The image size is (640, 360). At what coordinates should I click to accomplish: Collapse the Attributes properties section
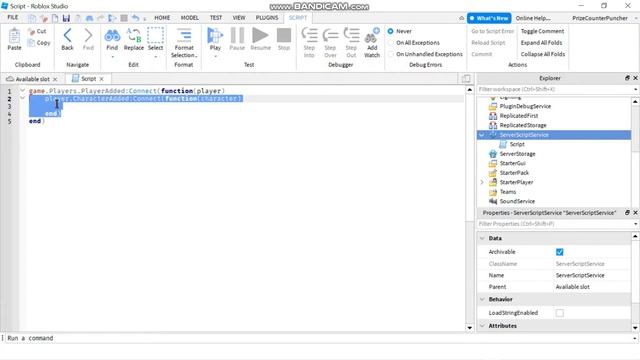tap(482, 326)
